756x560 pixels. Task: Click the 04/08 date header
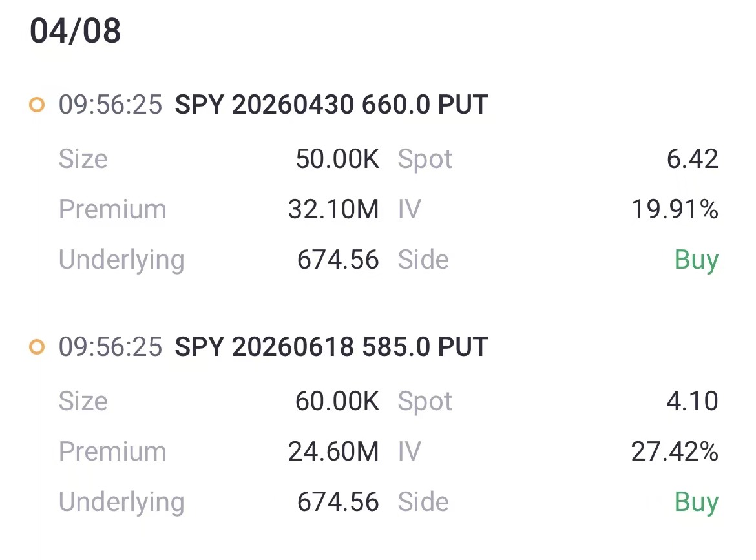coord(76,32)
